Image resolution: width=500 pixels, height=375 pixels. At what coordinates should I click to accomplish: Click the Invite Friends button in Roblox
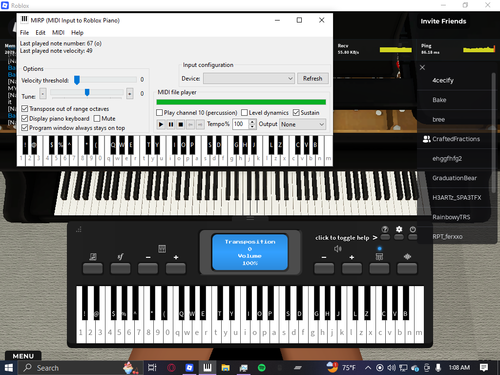click(443, 21)
